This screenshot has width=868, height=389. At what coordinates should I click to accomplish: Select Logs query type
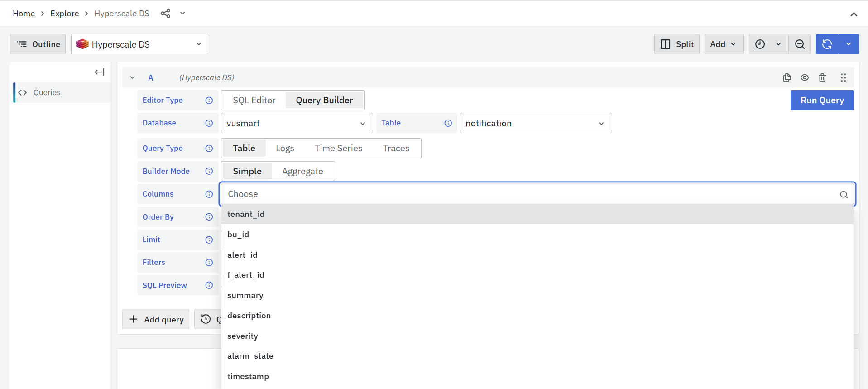point(285,149)
